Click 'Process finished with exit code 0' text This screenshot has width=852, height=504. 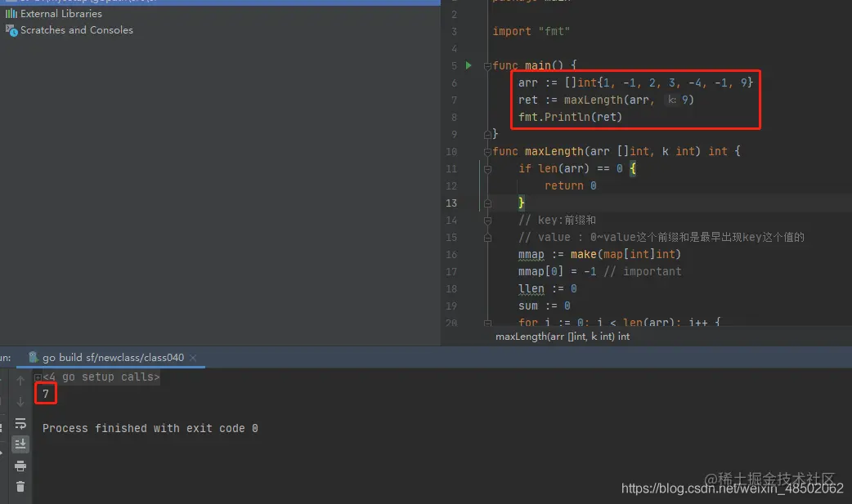click(x=150, y=429)
